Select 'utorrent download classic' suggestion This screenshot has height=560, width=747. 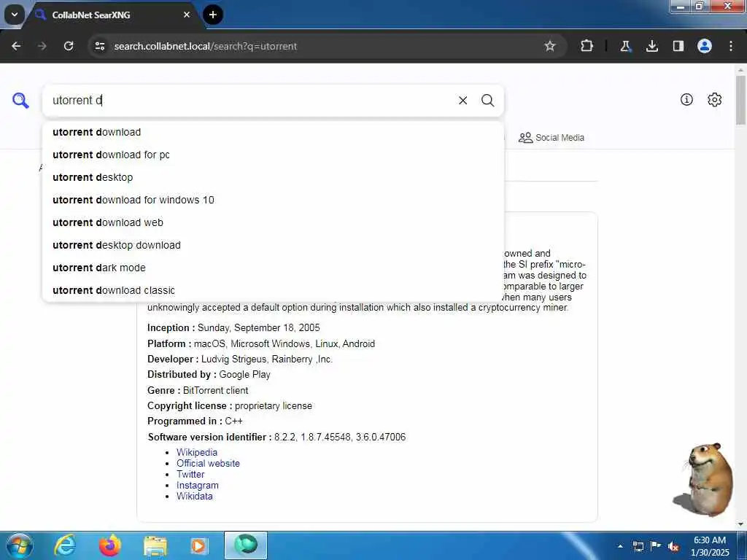click(x=273, y=290)
